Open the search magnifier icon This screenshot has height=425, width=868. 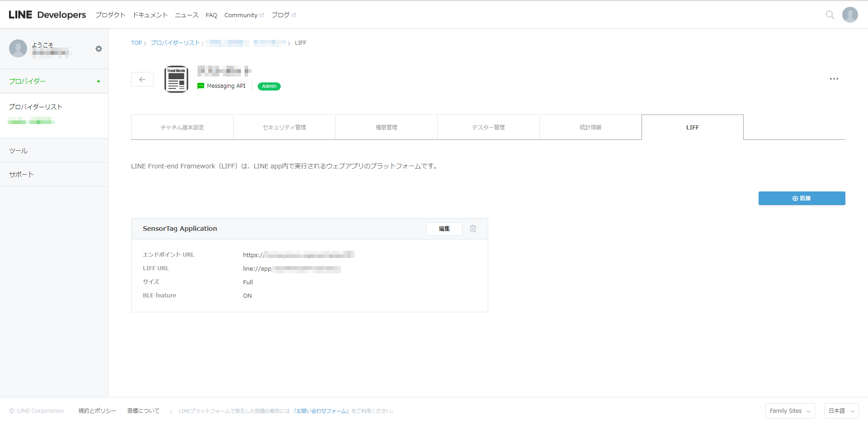pos(830,15)
